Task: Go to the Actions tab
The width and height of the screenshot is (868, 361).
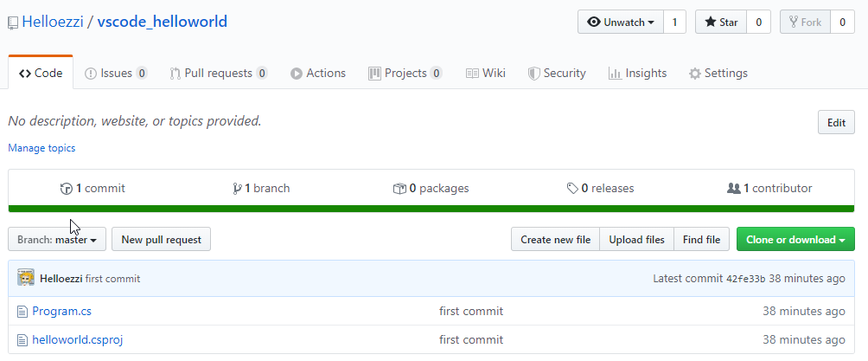Action: [x=318, y=74]
